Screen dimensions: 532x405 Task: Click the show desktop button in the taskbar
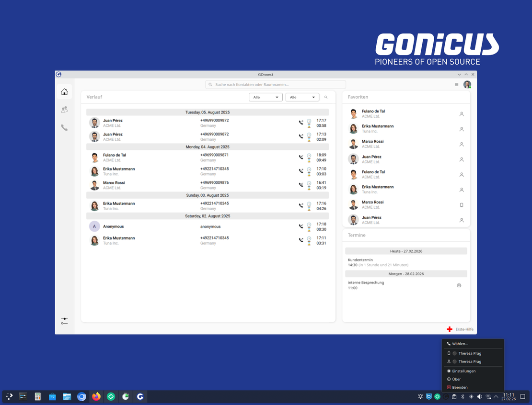point(523,396)
